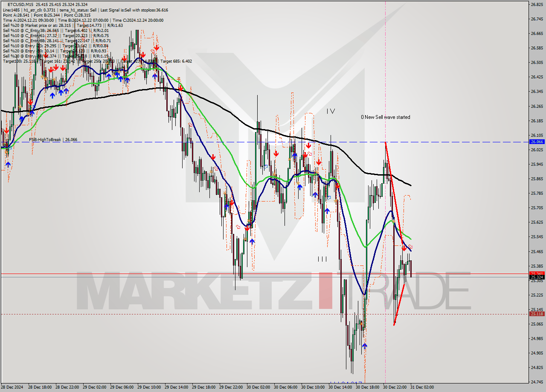Click the 'Target 685: 6.402' text
This screenshot has width=546, height=392.
point(176,61)
